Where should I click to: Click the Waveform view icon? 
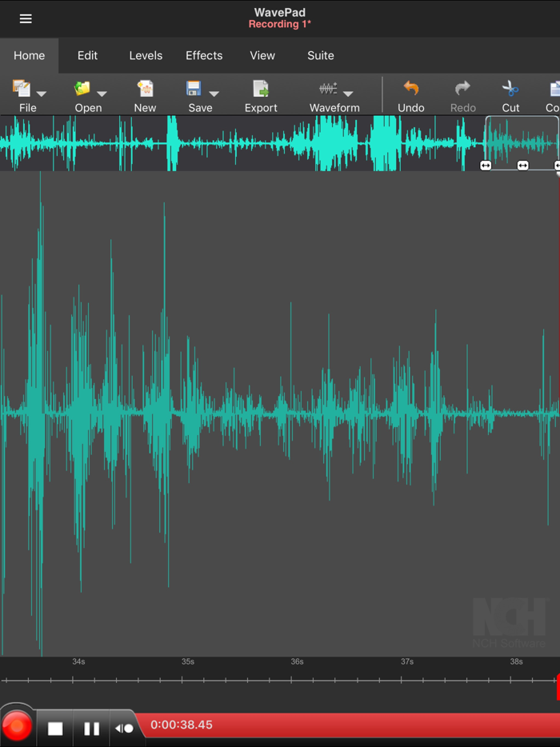click(328, 88)
